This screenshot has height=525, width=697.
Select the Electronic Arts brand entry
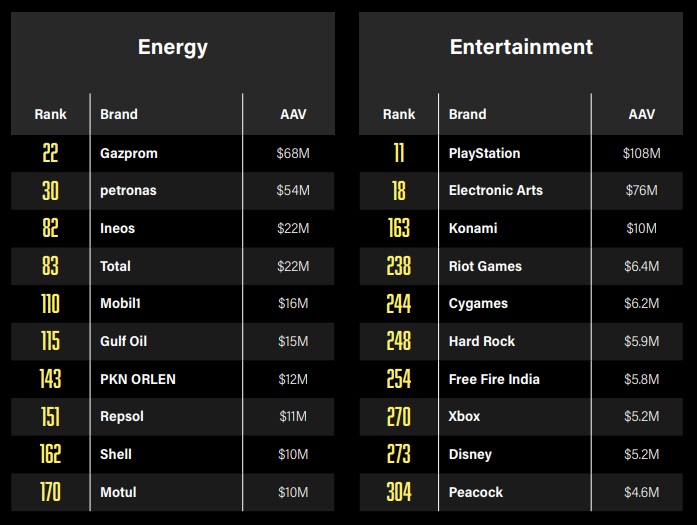coord(496,190)
